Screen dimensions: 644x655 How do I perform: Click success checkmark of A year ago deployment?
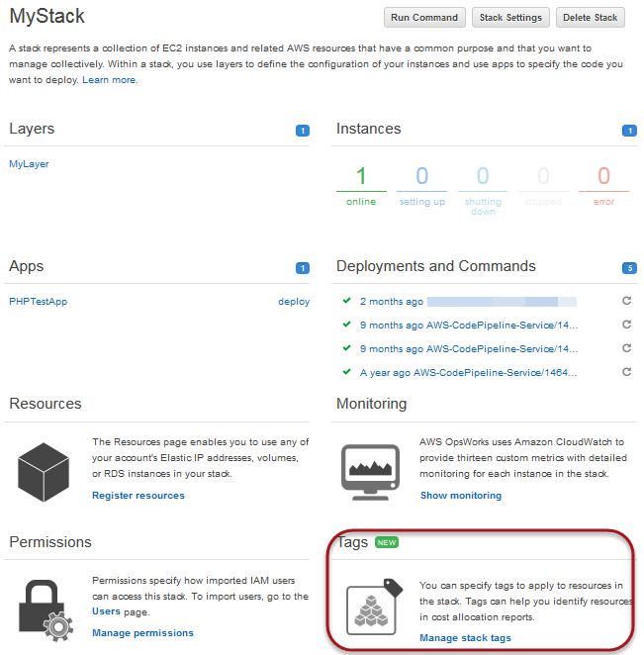pyautogui.click(x=346, y=372)
